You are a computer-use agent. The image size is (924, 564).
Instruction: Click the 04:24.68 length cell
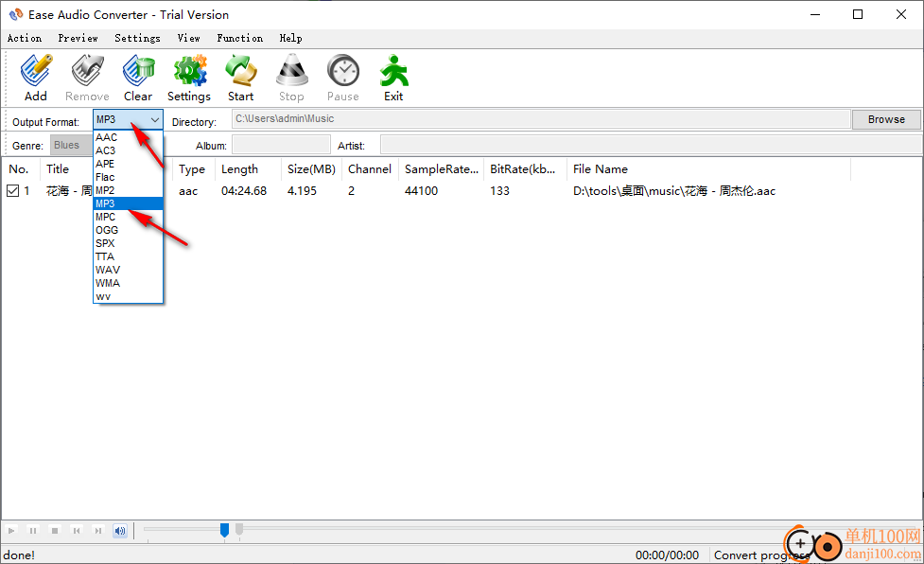point(244,191)
